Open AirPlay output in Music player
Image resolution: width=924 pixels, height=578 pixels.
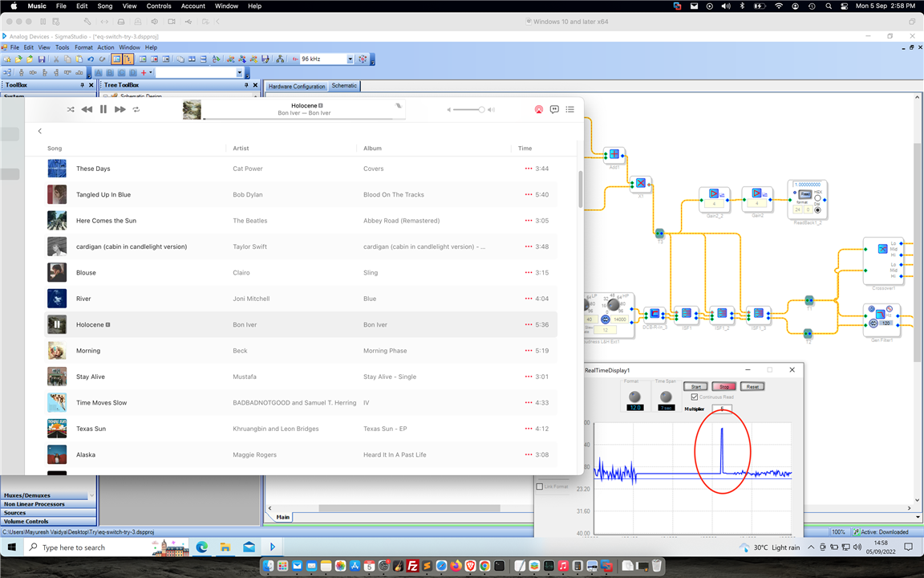point(539,109)
